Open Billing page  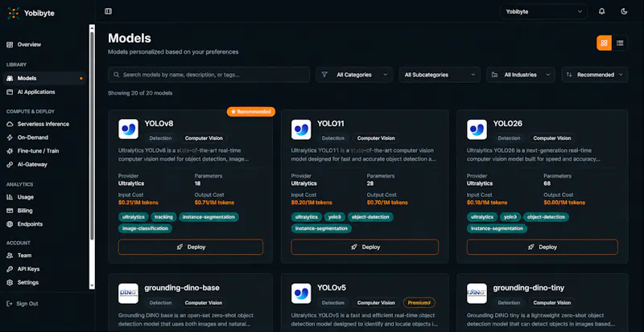pos(25,211)
